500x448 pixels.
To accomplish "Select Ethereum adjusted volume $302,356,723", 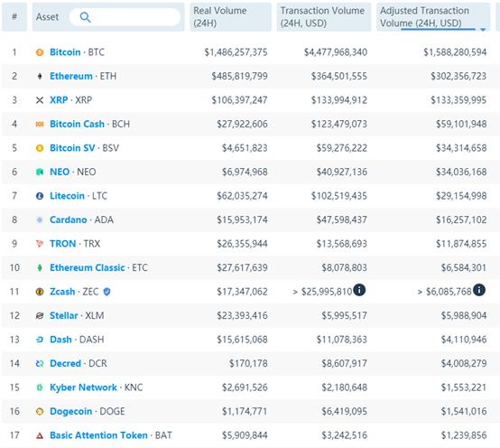I will click(458, 76).
